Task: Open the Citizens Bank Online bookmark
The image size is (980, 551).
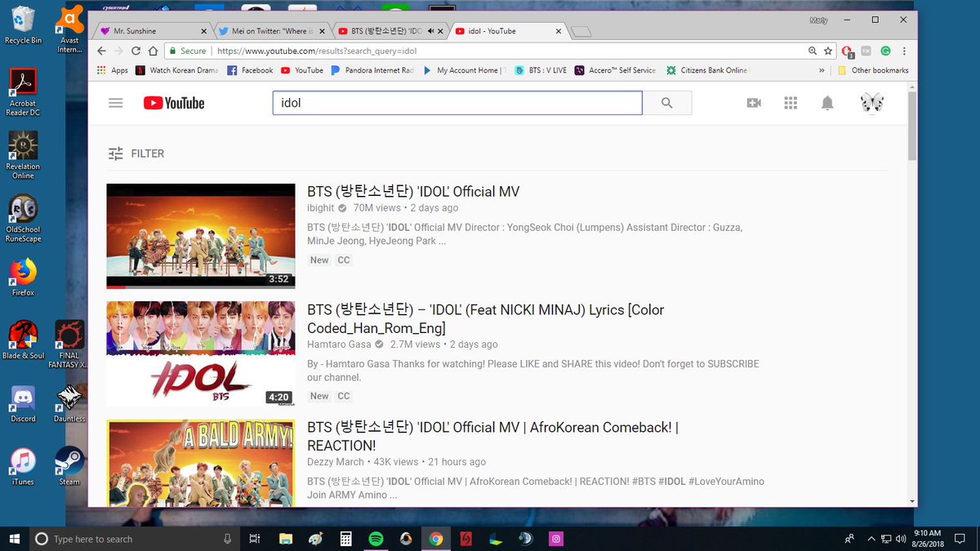Action: [x=707, y=70]
